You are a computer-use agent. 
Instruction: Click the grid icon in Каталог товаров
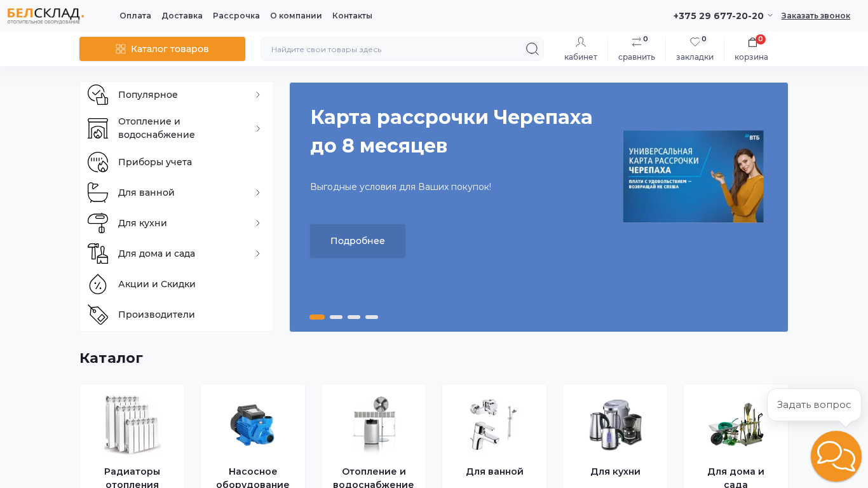(121, 49)
